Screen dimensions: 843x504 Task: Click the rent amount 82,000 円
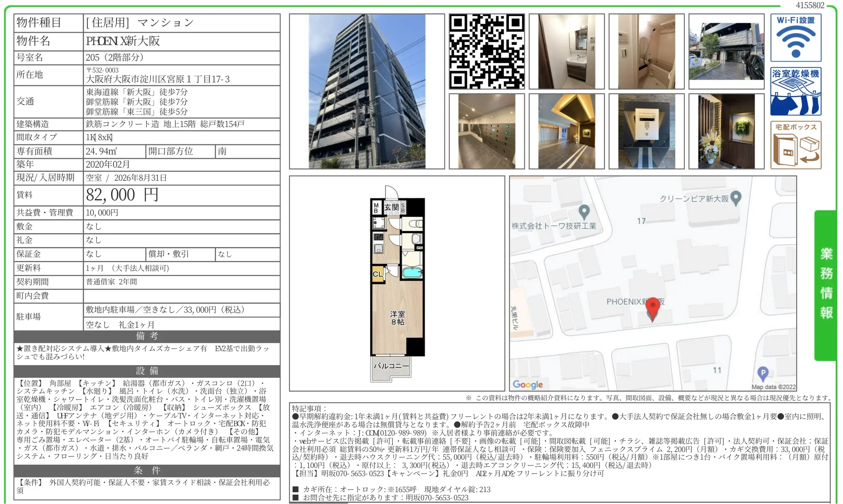(x=122, y=195)
